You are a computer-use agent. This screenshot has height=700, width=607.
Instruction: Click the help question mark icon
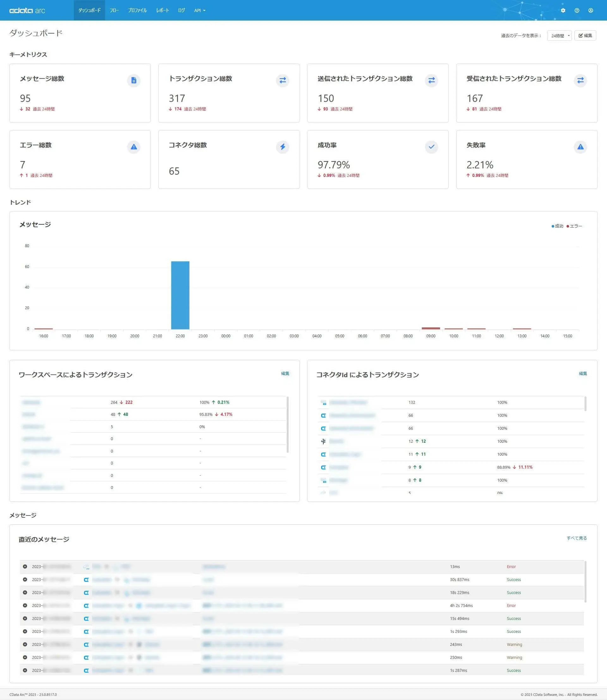pyautogui.click(x=577, y=10)
